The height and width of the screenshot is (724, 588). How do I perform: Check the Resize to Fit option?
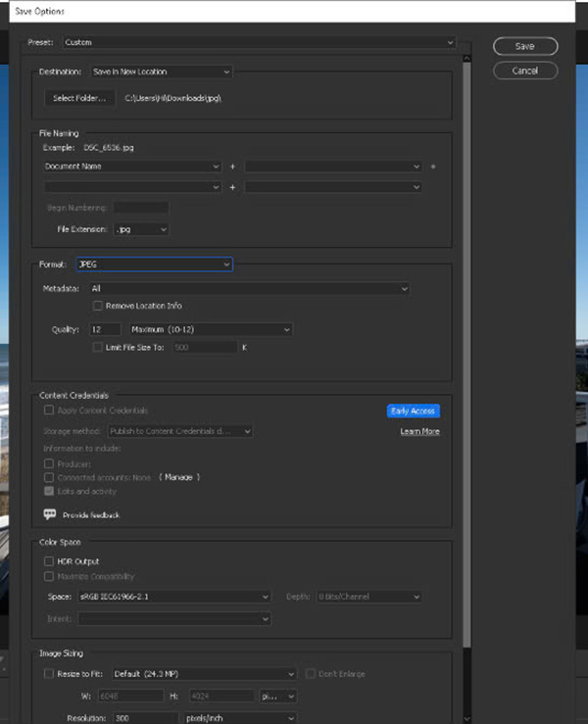(49, 674)
